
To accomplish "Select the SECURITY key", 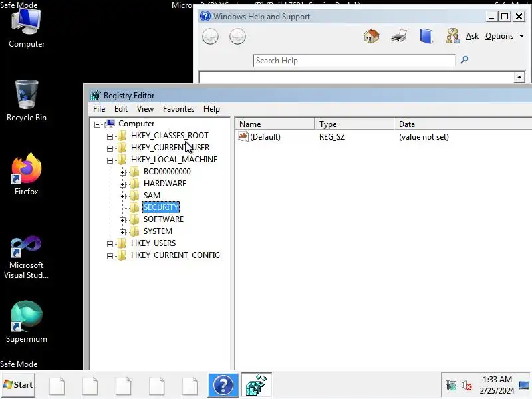I will [x=161, y=207].
